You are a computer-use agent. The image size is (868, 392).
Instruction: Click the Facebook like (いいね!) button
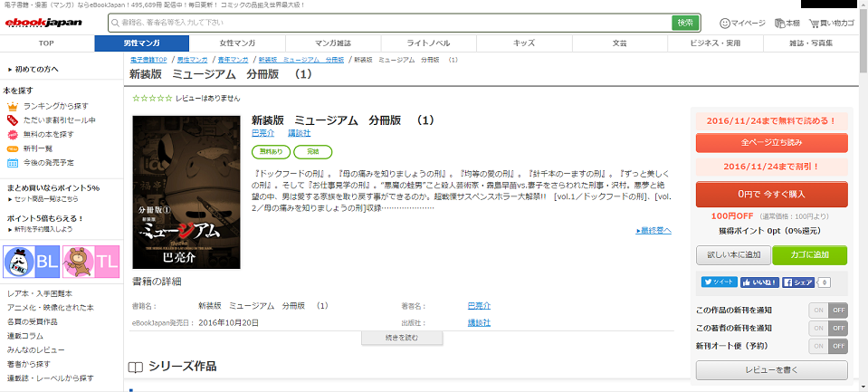[760, 282]
